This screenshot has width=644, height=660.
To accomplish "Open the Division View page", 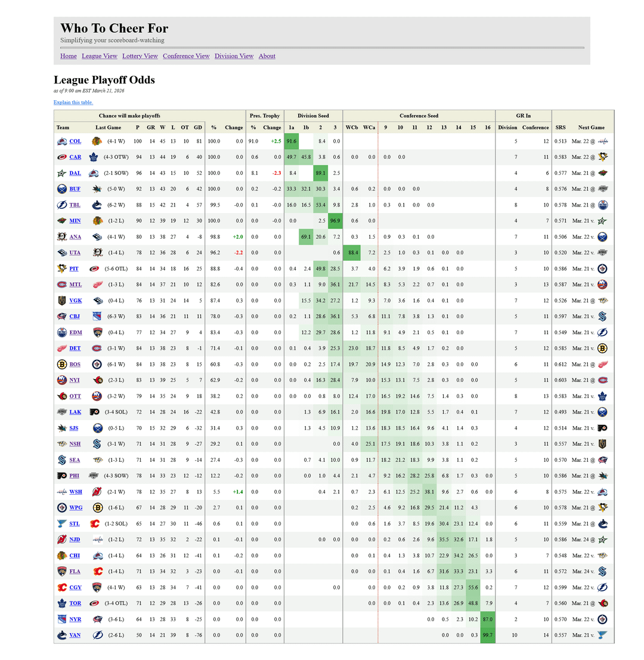I will 234,56.
